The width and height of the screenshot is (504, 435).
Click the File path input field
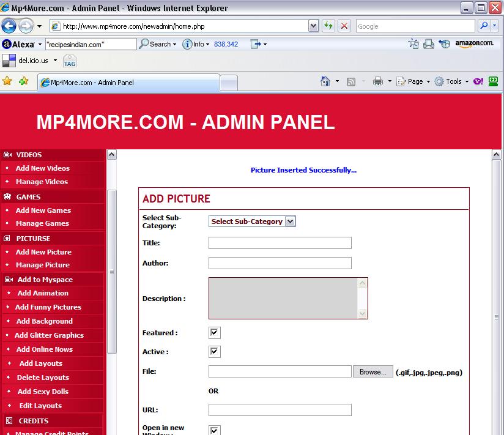(280, 371)
